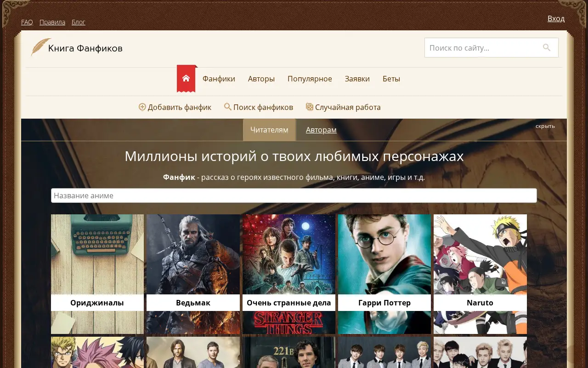Open the Гарри Поттер fandom card

click(384, 274)
